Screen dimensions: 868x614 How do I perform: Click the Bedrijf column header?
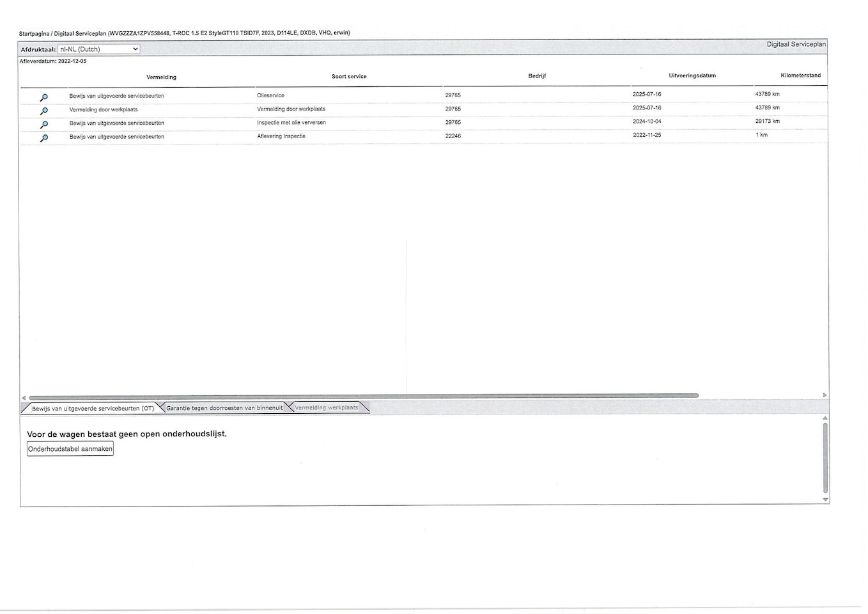[x=537, y=76]
